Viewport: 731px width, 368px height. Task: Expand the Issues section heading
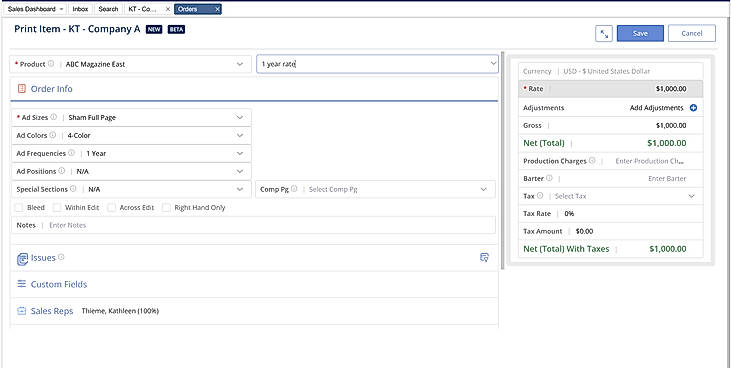coord(43,257)
